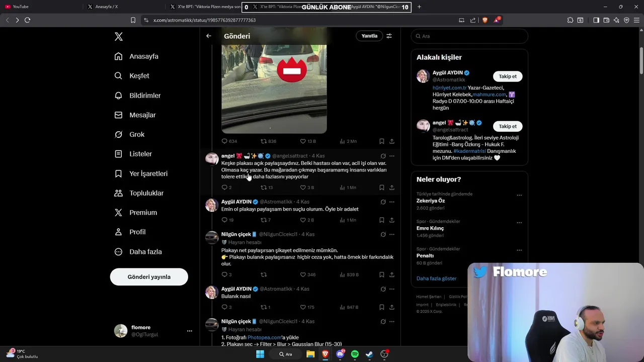Click the X logo in sidebar
This screenshot has width=644, height=362.
click(119, 37)
